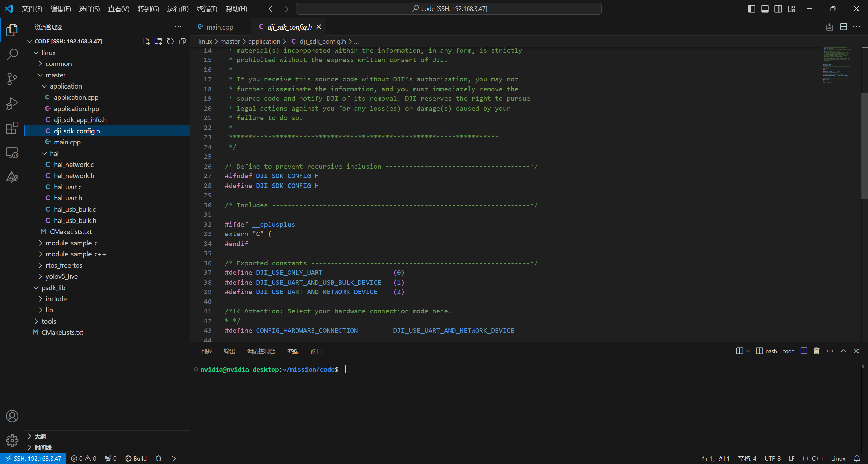The image size is (868, 464).
Task: Kill the bash terminal with trash icon
Action: 816,351
